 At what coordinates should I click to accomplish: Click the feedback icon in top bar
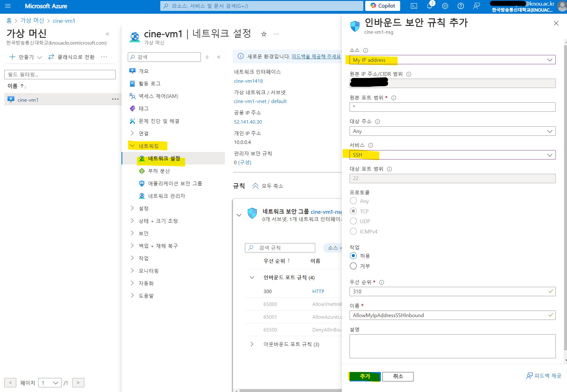coord(476,6)
